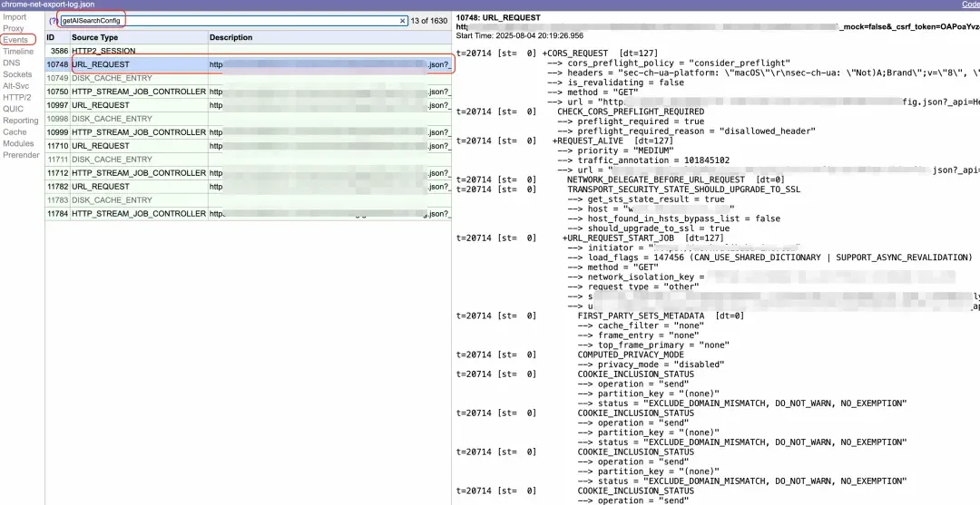Image resolution: width=980 pixels, height=505 pixels.
Task: Click the should_upgrade_to_ssl = true line
Action: tap(649, 228)
